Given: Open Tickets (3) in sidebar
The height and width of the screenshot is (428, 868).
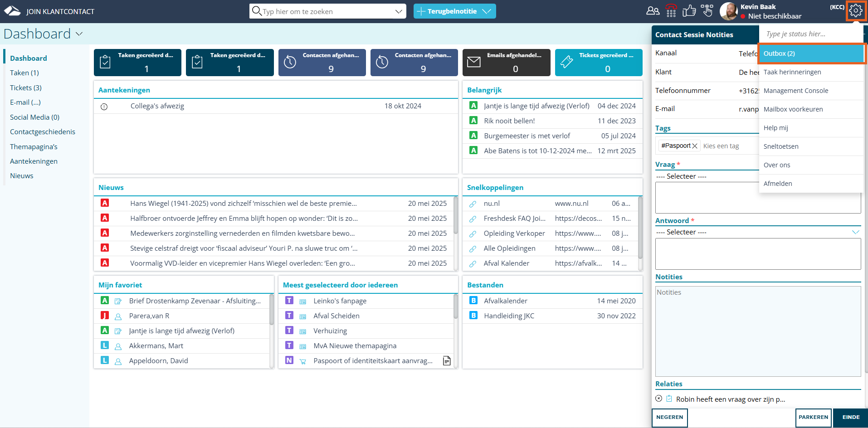Looking at the screenshot, I should 26,88.
